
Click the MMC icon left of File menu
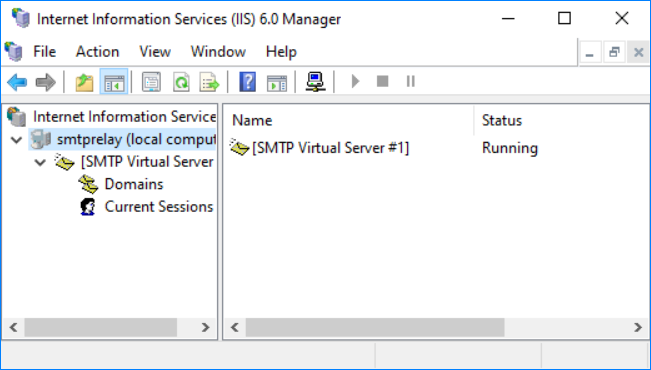click(14, 51)
